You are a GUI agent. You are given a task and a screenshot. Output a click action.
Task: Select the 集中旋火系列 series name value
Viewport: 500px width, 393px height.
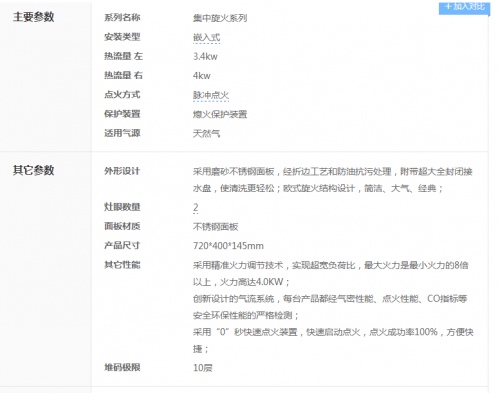(220, 18)
